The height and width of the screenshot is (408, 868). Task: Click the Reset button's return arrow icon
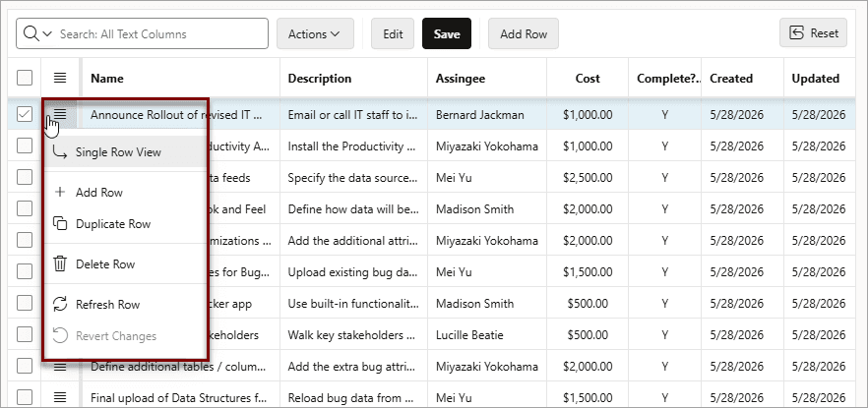[796, 33]
